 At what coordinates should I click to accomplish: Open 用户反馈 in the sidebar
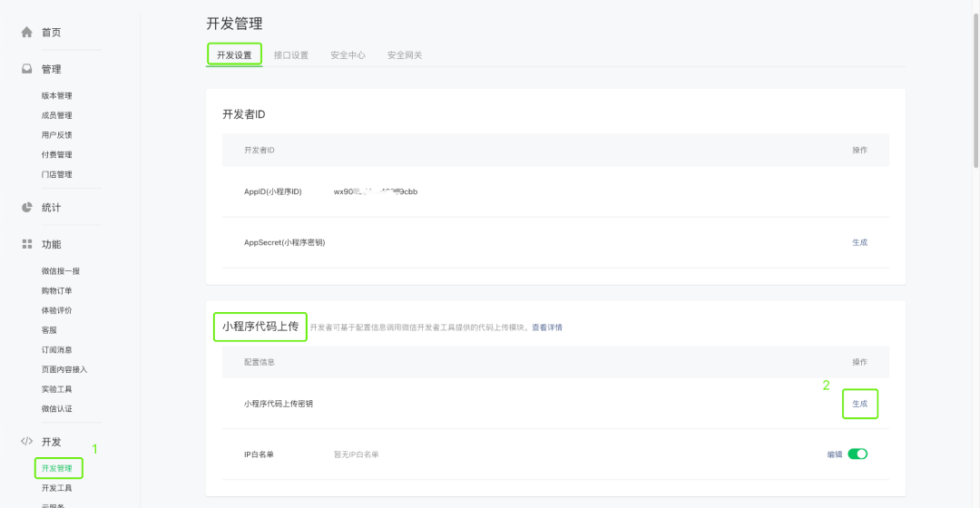tap(57, 135)
